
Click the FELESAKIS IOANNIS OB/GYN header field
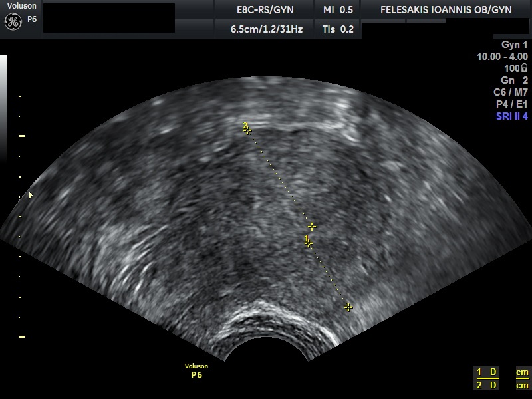click(x=445, y=10)
